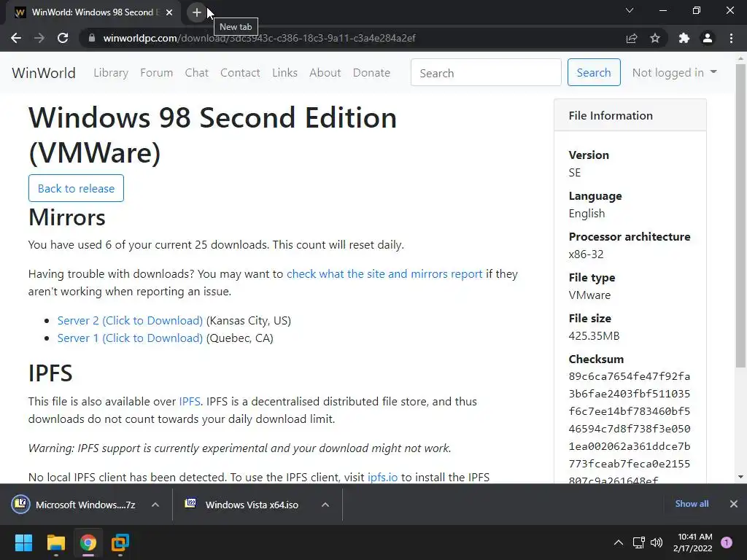Open the Chat nav item
Viewport: 747px width, 560px height.
point(197,73)
